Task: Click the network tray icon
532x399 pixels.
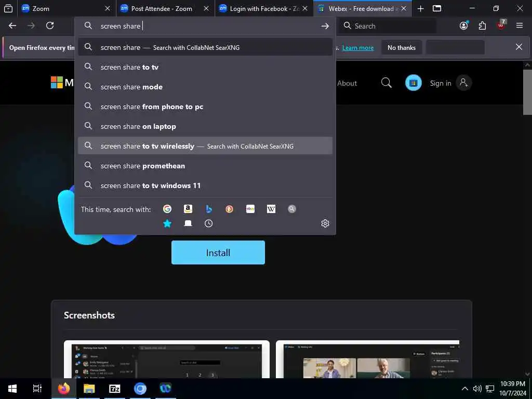Action: 489,389
